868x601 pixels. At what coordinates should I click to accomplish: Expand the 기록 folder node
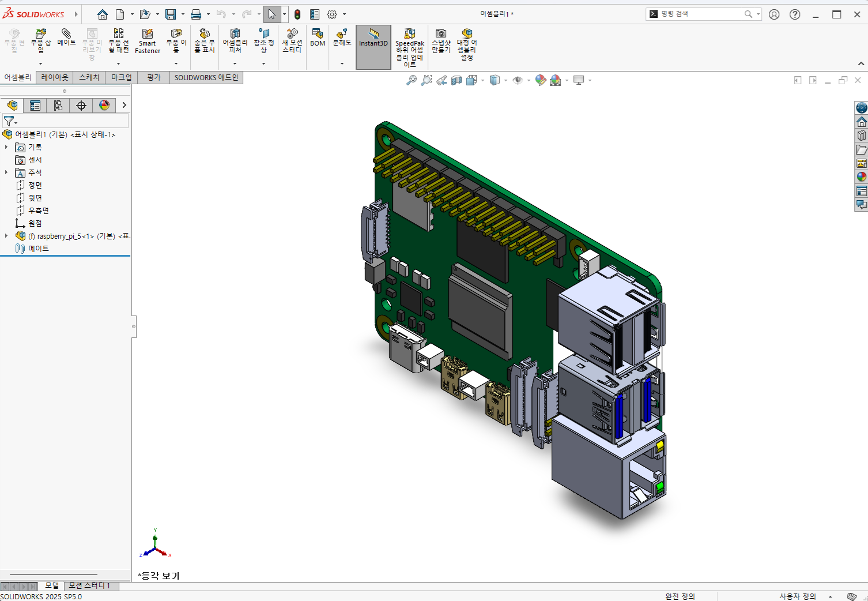6,147
